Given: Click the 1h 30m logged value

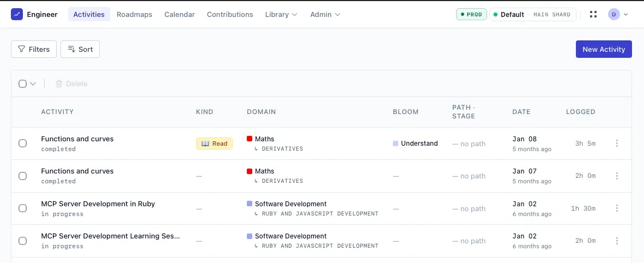Looking at the screenshot, I should [x=583, y=208].
